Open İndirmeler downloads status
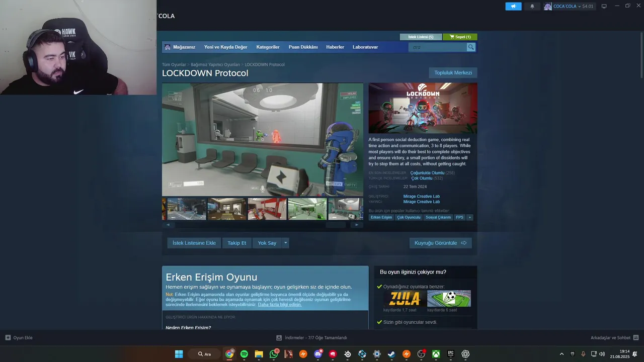The width and height of the screenshot is (644, 362). (312, 338)
